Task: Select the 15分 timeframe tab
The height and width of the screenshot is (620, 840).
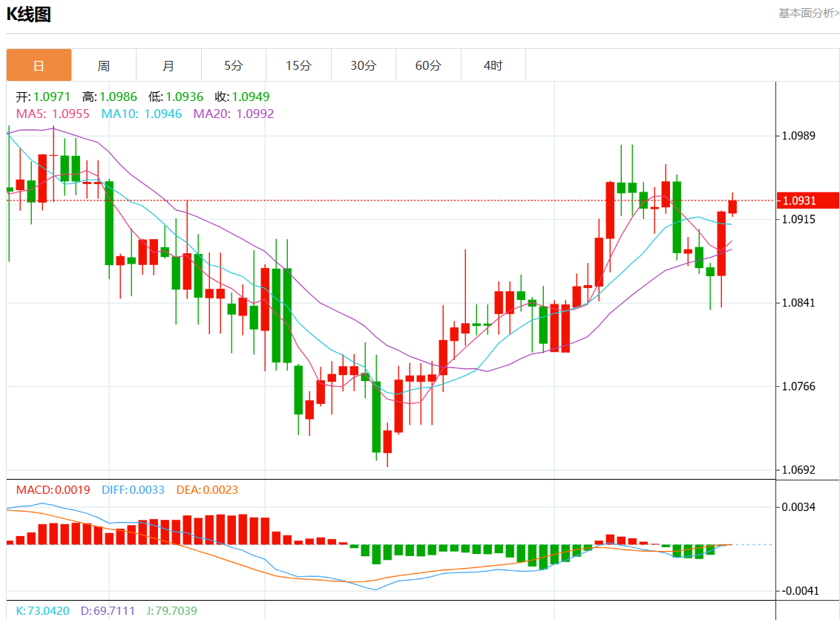Action: [x=298, y=65]
